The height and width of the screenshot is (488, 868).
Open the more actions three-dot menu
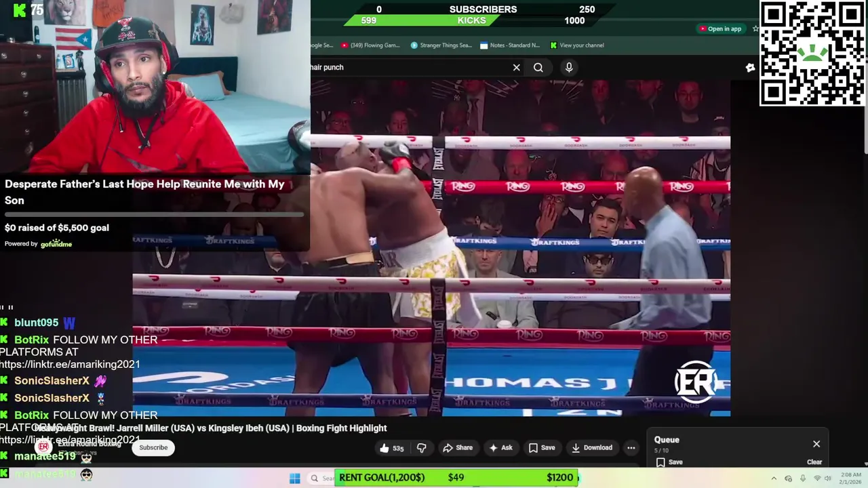click(x=631, y=448)
